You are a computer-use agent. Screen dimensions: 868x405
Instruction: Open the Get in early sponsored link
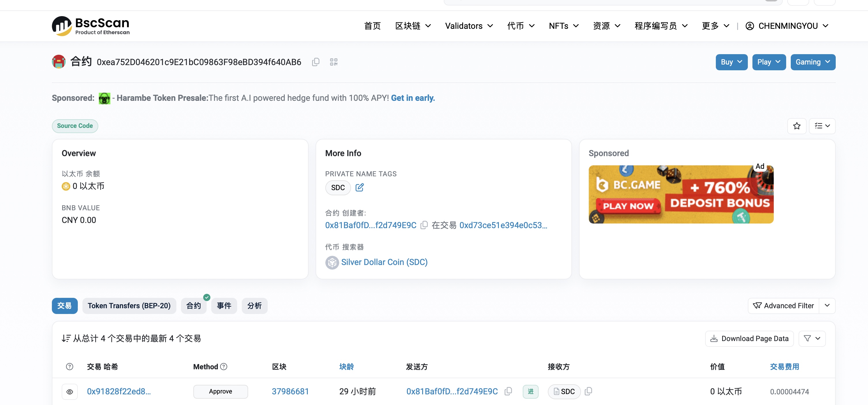pos(413,98)
